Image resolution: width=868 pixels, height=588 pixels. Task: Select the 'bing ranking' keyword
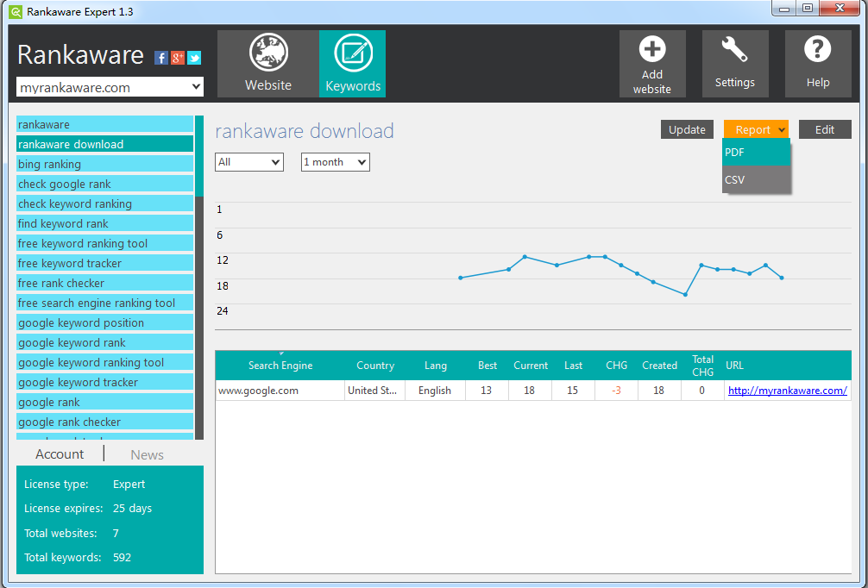pos(104,165)
